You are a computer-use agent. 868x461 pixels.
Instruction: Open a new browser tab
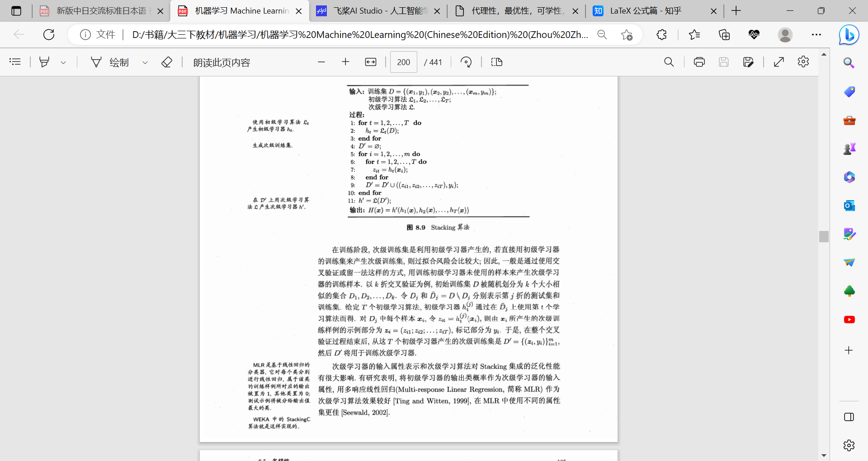click(736, 11)
